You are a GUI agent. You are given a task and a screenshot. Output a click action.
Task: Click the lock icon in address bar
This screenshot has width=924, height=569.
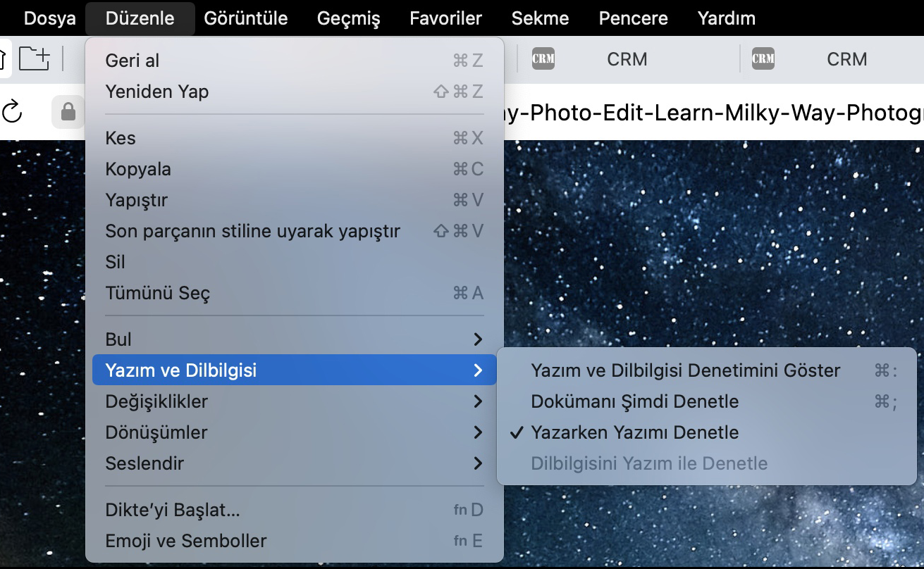click(68, 111)
